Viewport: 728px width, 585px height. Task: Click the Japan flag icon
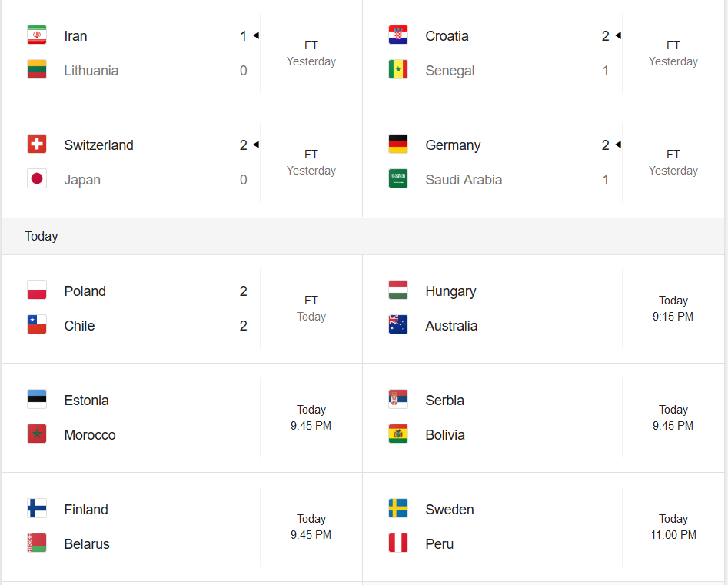(x=37, y=178)
